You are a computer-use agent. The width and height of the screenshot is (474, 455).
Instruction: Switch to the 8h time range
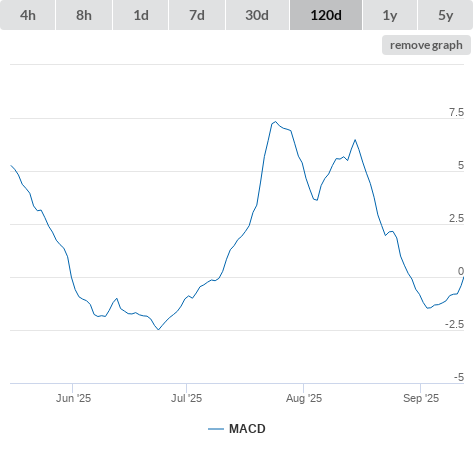click(84, 15)
